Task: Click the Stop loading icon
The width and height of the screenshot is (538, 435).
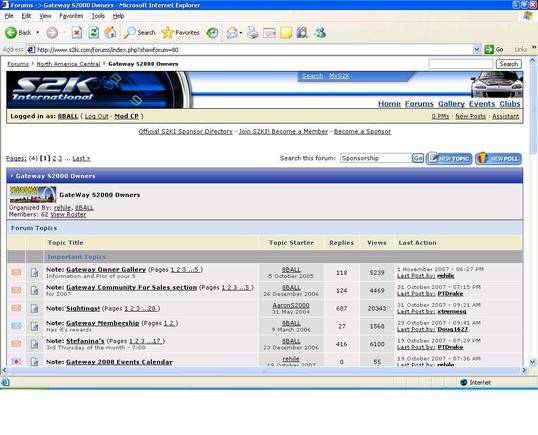Action: pos(77,33)
